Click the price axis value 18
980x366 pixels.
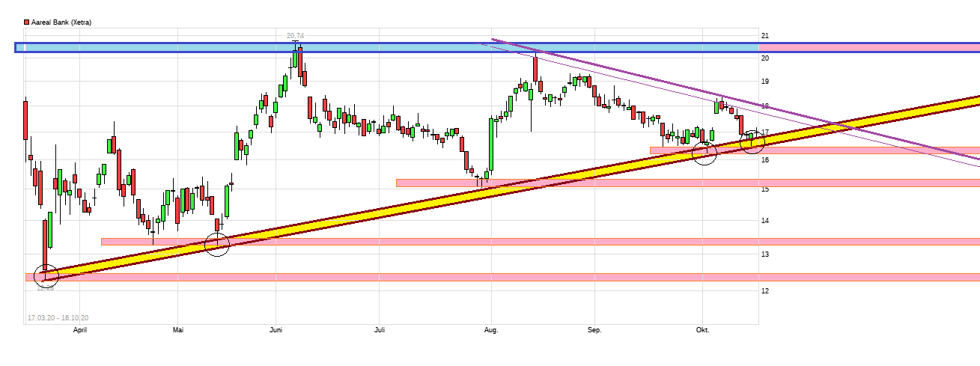tap(765, 106)
